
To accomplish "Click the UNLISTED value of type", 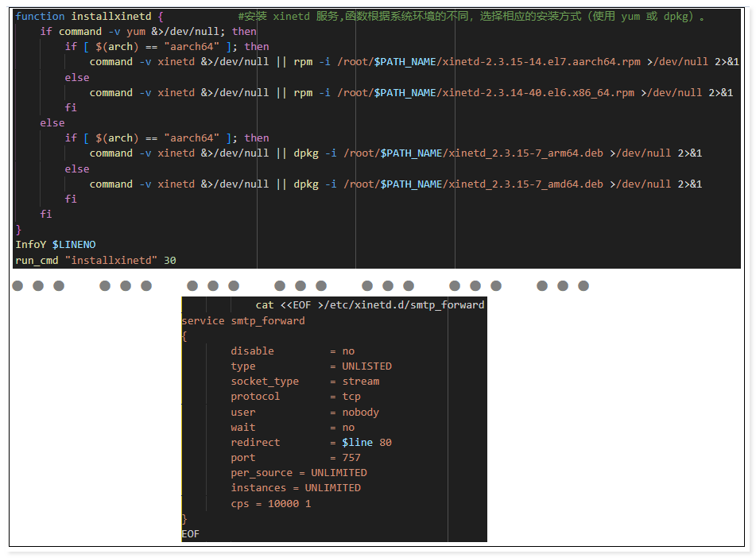I will coord(366,366).
